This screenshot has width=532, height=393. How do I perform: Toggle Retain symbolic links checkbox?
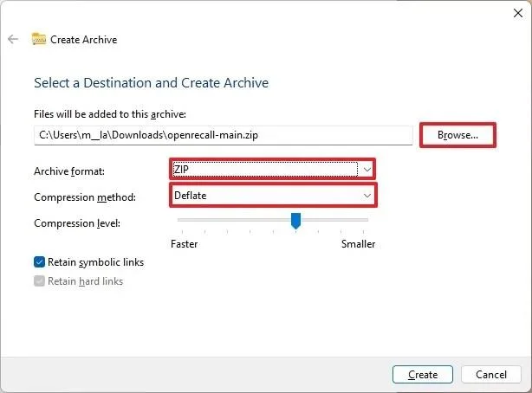tap(39, 262)
